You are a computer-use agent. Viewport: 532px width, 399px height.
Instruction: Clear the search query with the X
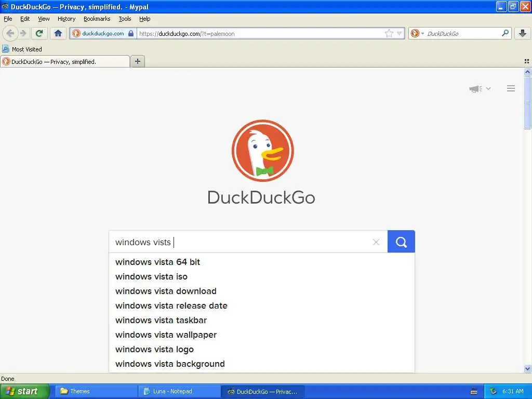point(376,242)
